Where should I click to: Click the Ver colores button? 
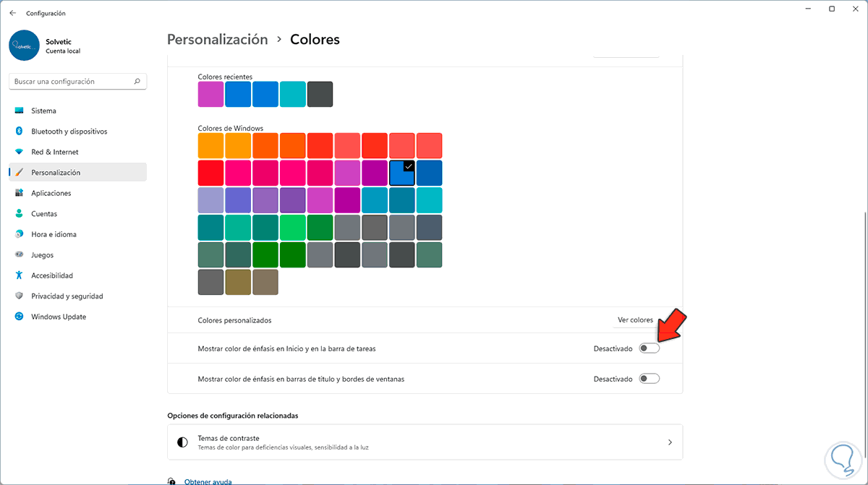click(x=635, y=320)
